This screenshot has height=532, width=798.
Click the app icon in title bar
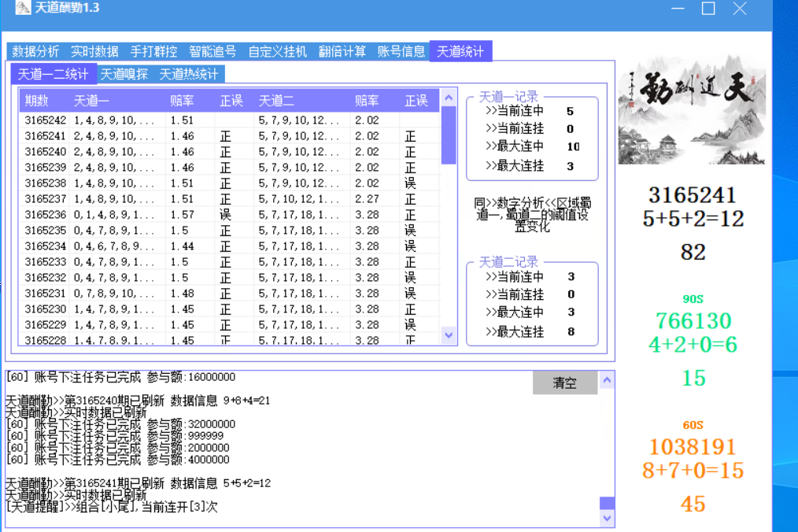point(23,8)
